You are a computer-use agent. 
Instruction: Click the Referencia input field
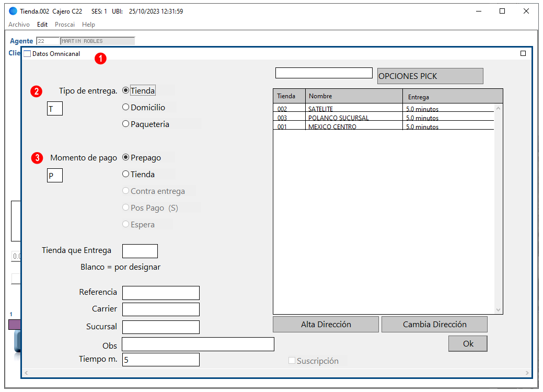pos(161,293)
